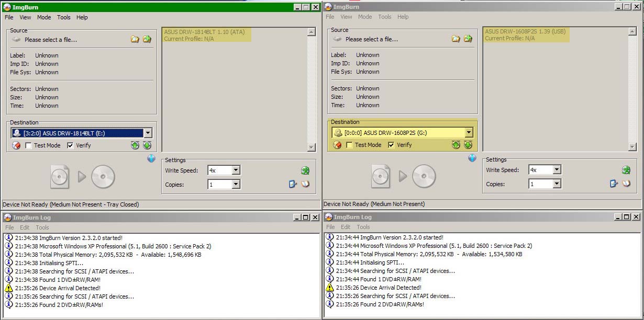Open the File menu in the right ImgBurn Log

click(330, 227)
